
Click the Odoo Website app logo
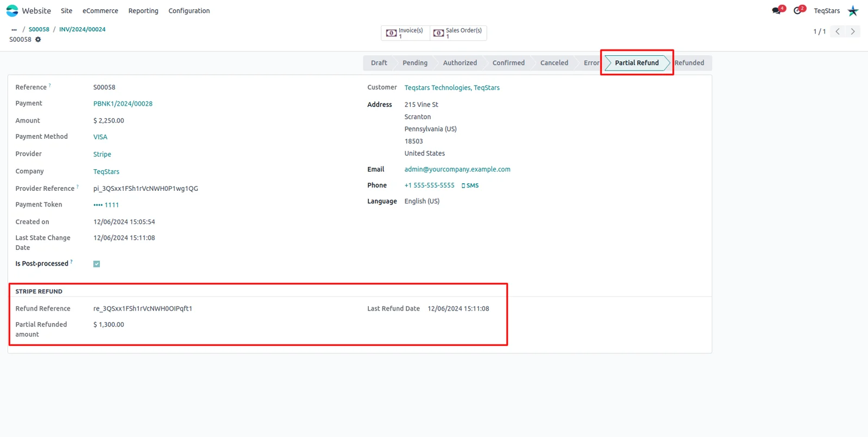tap(12, 11)
